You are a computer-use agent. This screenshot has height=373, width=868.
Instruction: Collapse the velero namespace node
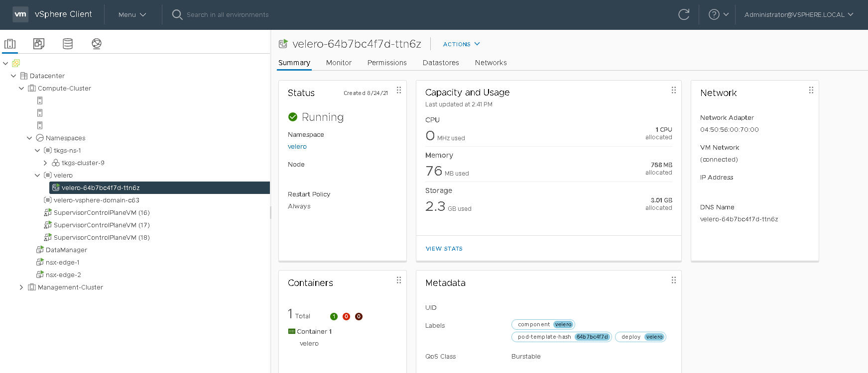(x=37, y=175)
